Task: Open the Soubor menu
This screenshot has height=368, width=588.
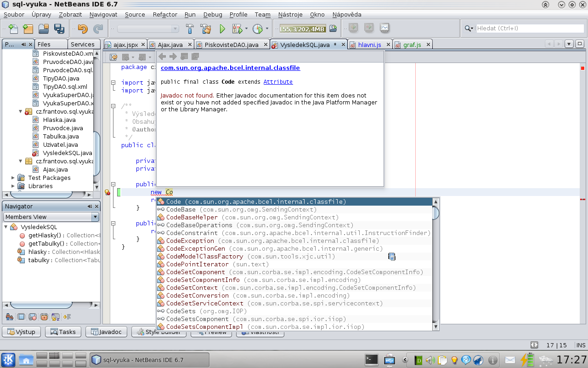Action: (14, 14)
